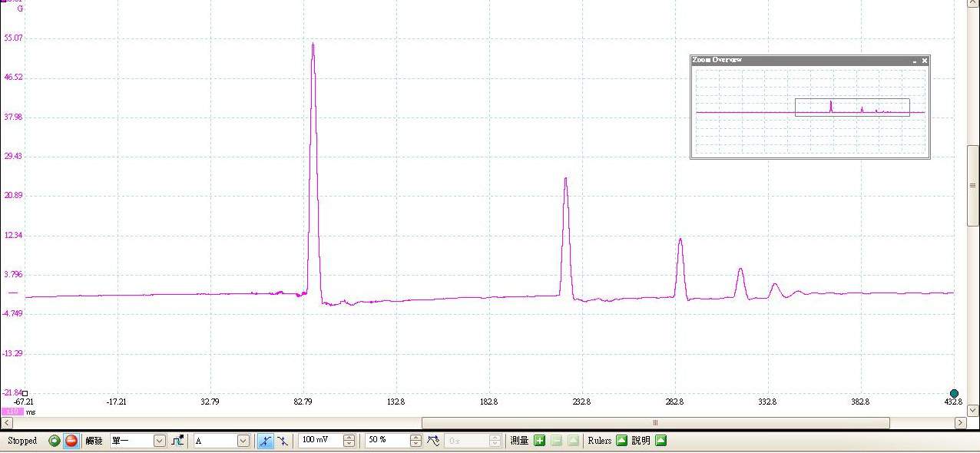Toggle the post-trigger delay icon
The height and width of the screenshot is (453, 980).
tap(433, 441)
